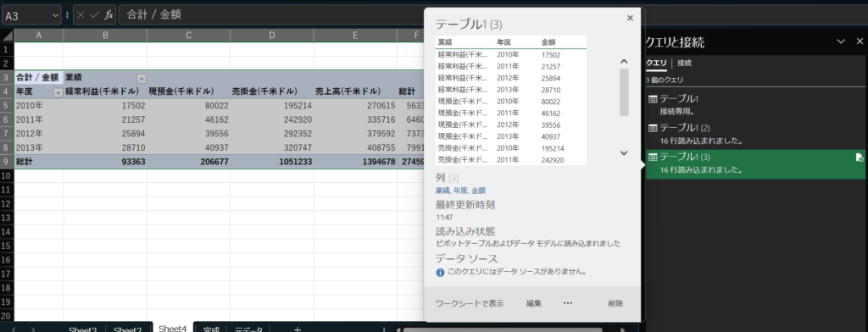Click the 2010年 row label in pivot table
The image size is (868, 332).
pos(39,106)
